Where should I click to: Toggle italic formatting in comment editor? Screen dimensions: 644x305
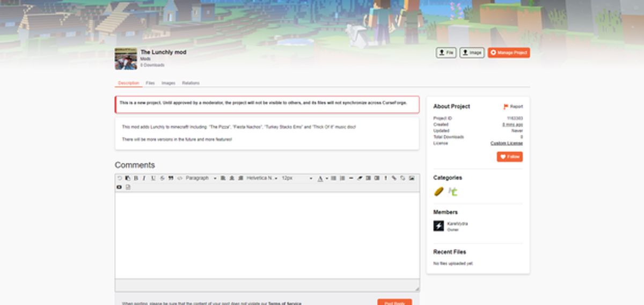144,178
